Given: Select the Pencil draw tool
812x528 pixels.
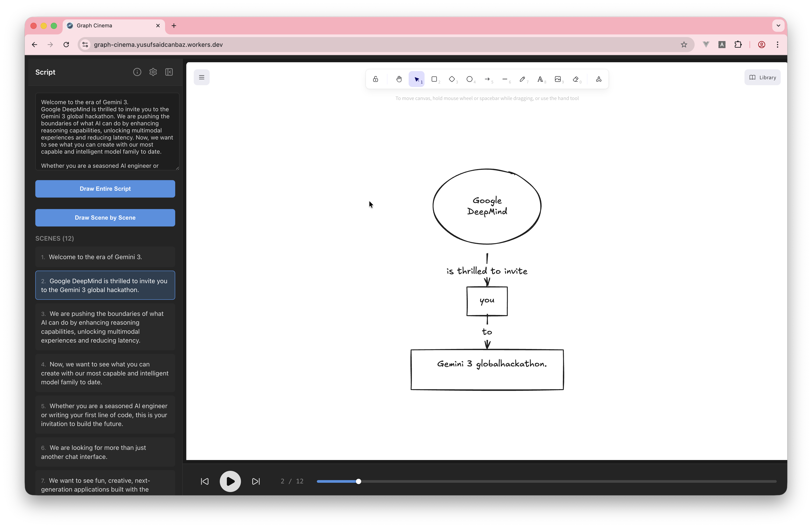Looking at the screenshot, I should pos(522,79).
